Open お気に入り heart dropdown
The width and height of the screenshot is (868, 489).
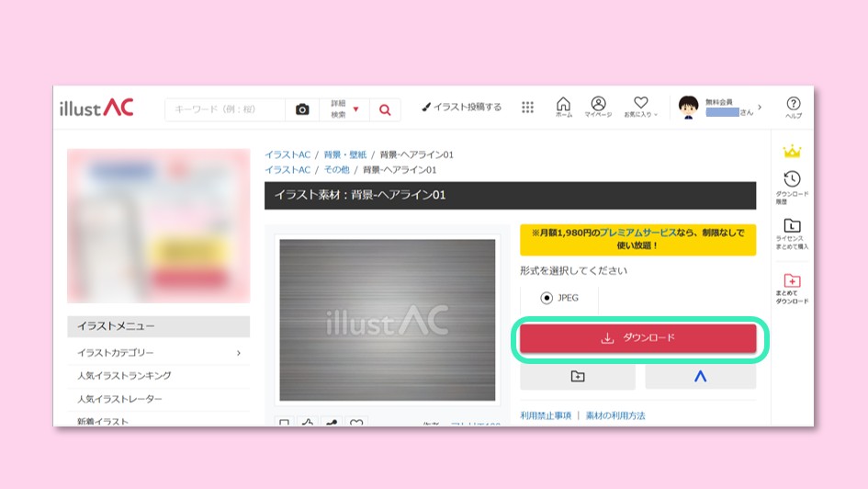(x=641, y=107)
